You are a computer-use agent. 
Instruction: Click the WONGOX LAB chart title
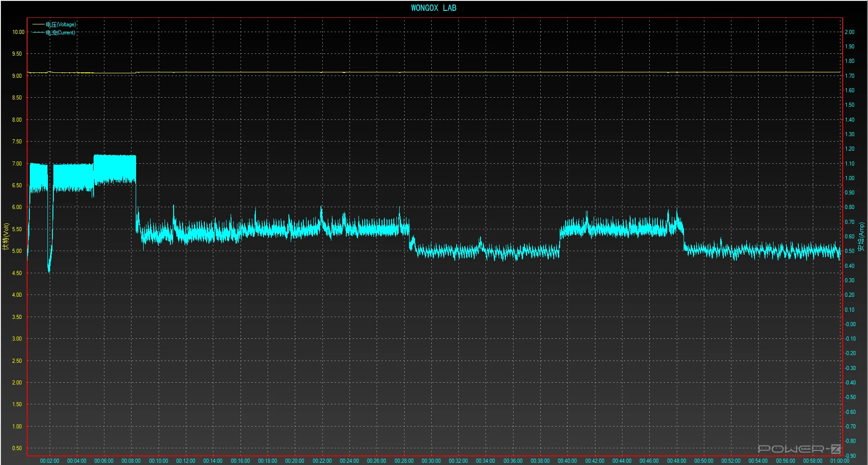pyautogui.click(x=434, y=8)
